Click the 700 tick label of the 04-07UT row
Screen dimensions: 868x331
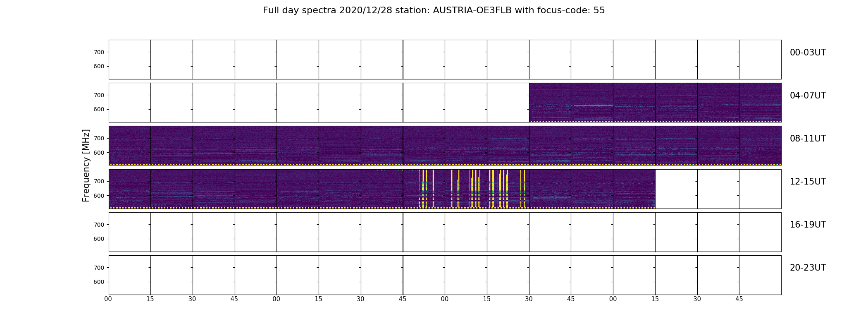pyautogui.click(x=99, y=95)
